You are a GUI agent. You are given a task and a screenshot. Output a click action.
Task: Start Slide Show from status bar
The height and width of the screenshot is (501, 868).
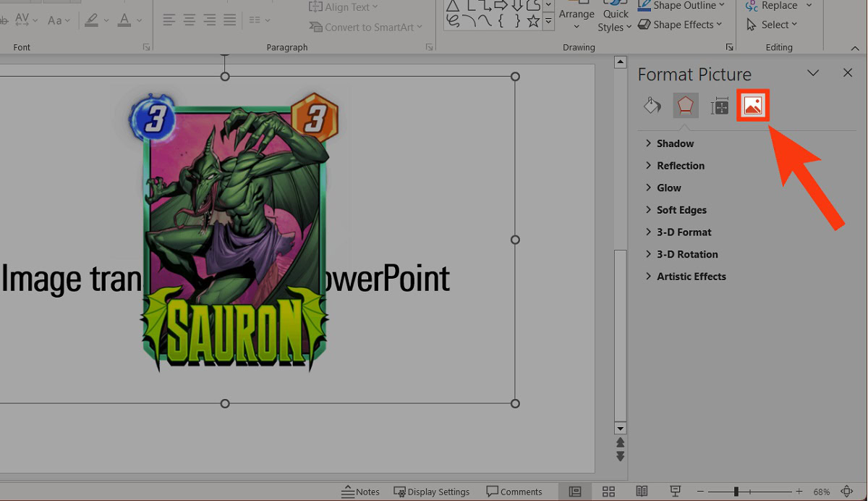tap(675, 492)
